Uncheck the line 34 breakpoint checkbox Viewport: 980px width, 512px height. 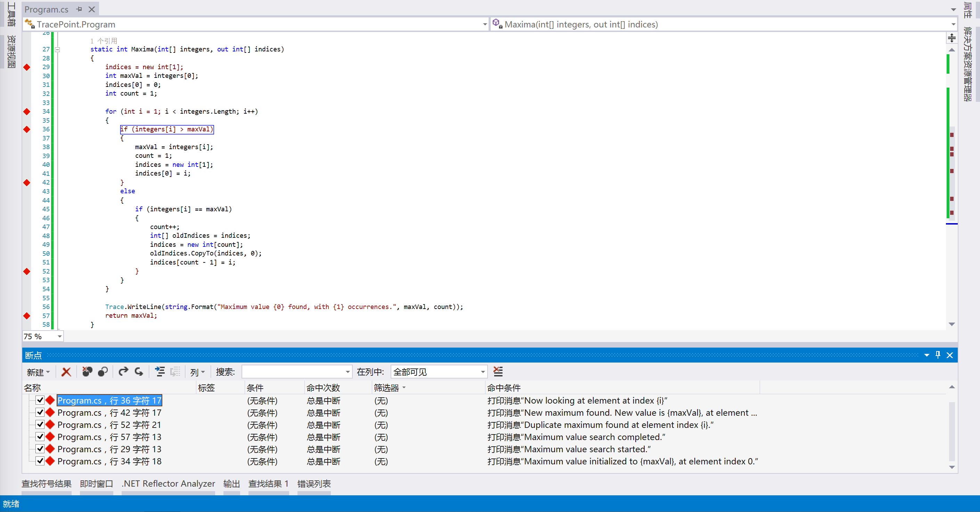[40, 461]
